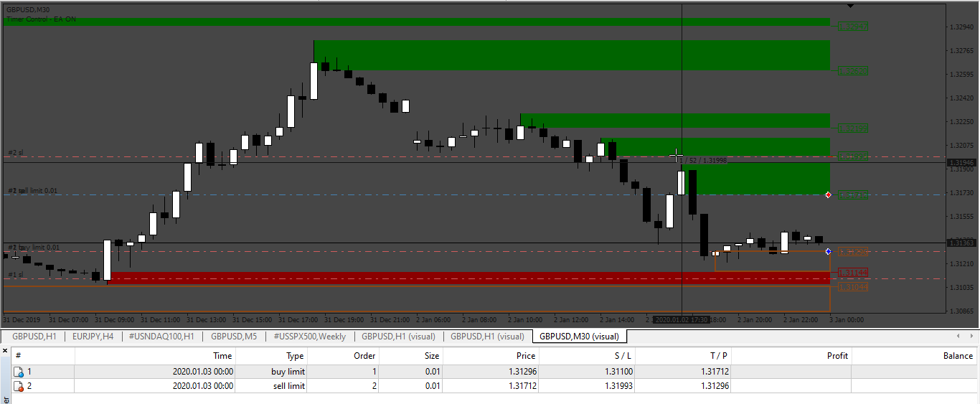Sort orders by the Type column header
Viewport: 980px width, 404px height.
pos(272,355)
